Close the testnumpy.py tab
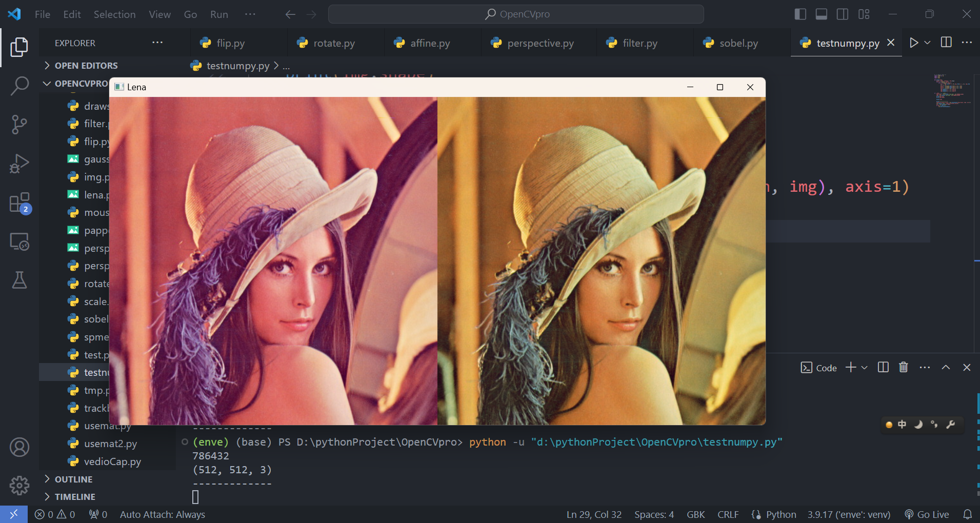980x523 pixels. point(891,43)
